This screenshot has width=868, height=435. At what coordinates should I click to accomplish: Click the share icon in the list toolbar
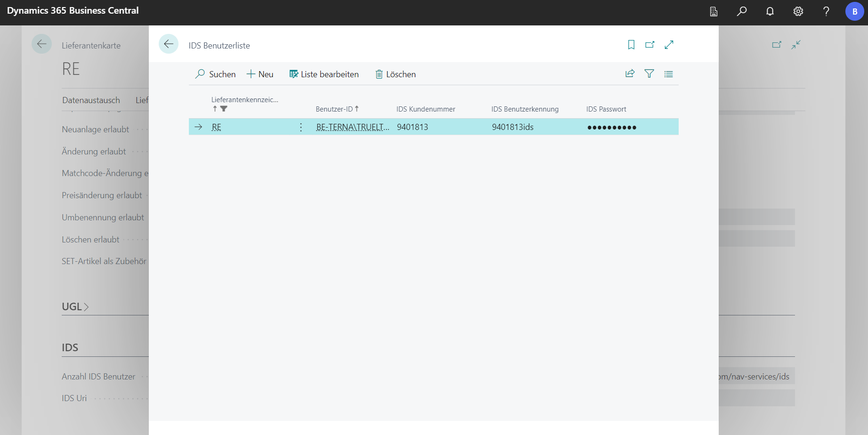(630, 74)
